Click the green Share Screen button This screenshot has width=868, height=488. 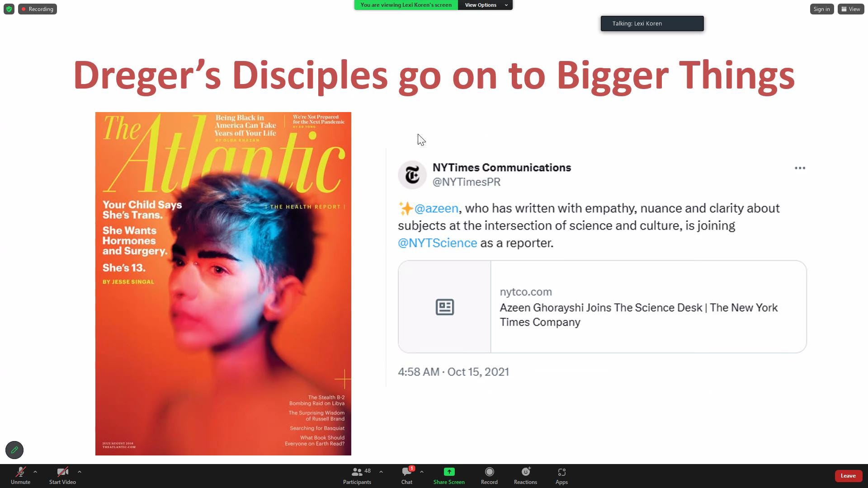[449, 476]
